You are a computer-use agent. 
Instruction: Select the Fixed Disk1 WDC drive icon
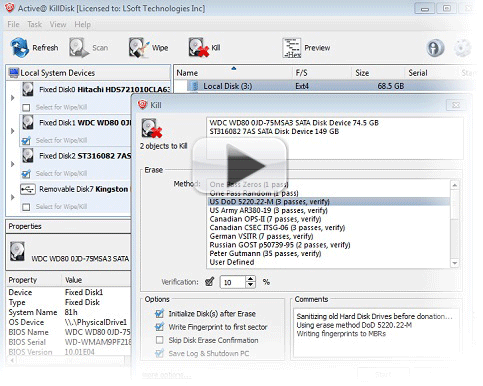pyautogui.click(x=28, y=123)
